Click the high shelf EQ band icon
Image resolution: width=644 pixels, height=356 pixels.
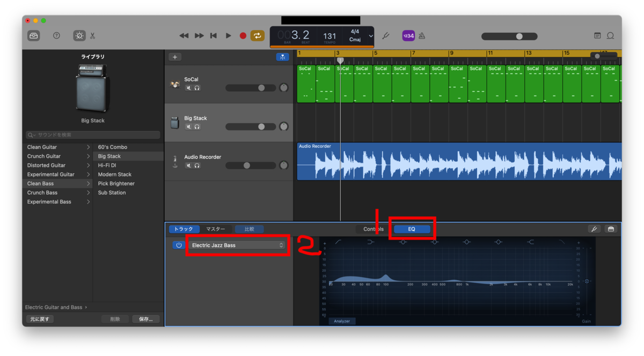click(530, 242)
